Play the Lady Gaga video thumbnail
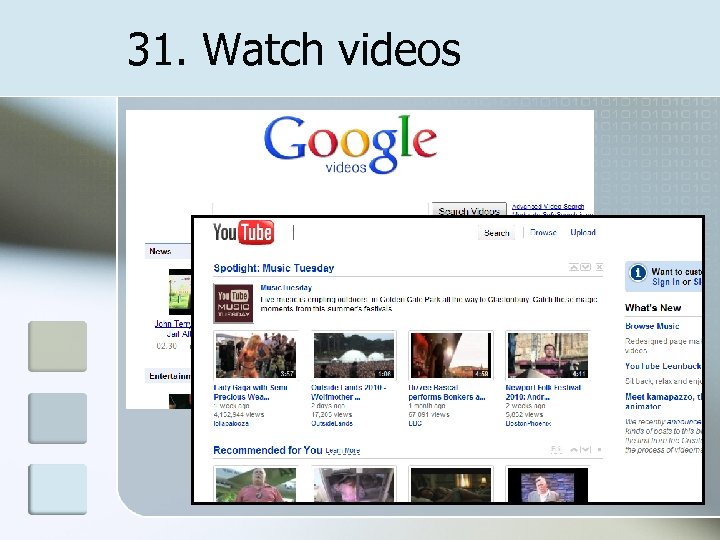This screenshot has height=540, width=720. point(256,355)
